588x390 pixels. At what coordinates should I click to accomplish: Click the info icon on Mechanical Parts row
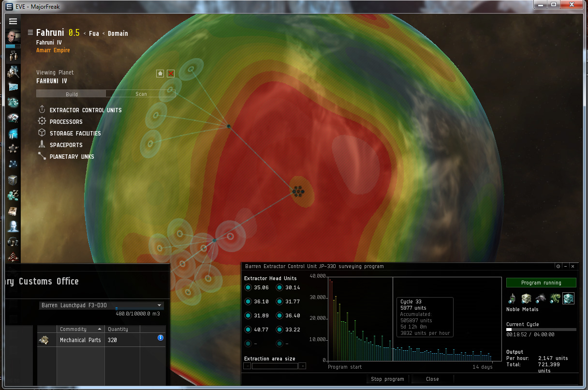pyautogui.click(x=161, y=338)
